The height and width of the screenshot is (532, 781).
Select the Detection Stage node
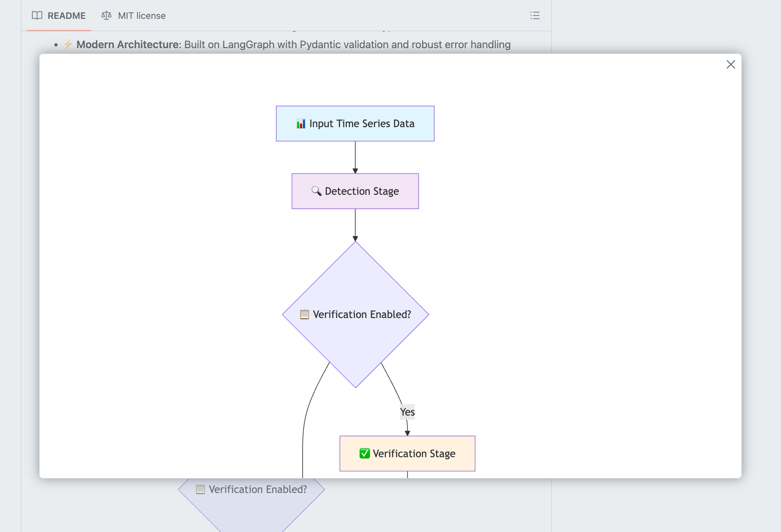tap(355, 191)
